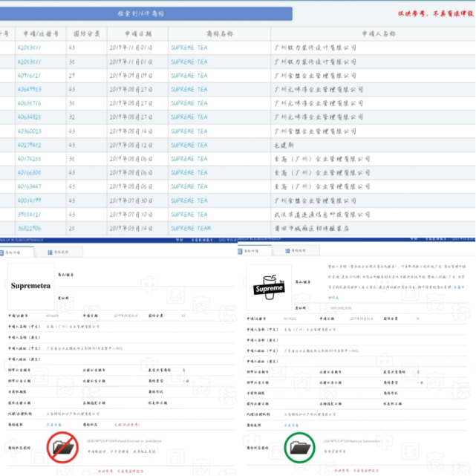Open application number 42053611 in class 43
The width and height of the screenshot is (476, 476).
tap(29, 48)
